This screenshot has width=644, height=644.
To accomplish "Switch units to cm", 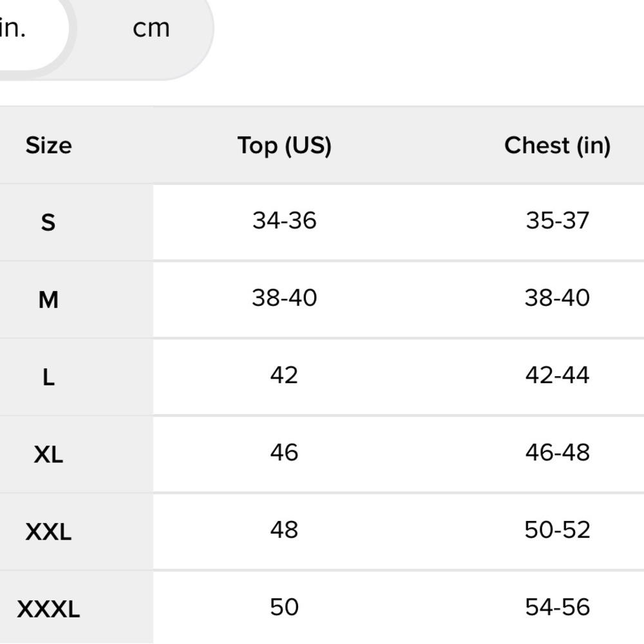I will [x=151, y=28].
